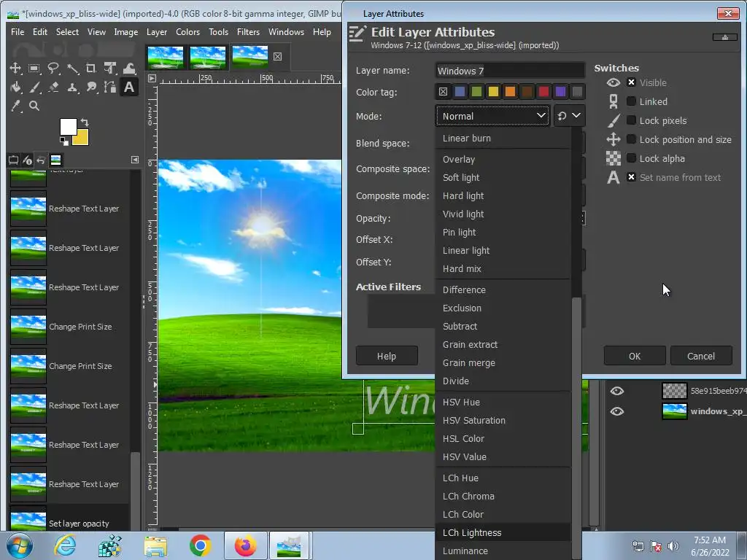Open Firefox from taskbar
Screen dimensions: 747x560
point(245,545)
